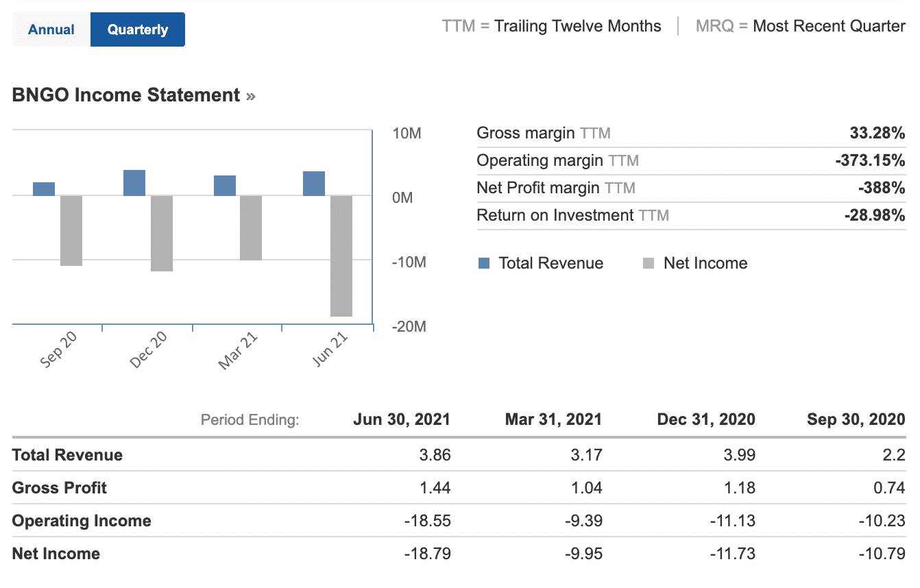Image resolution: width=920 pixels, height=588 pixels.
Task: Select Net Income value -18.79
Action: click(428, 554)
